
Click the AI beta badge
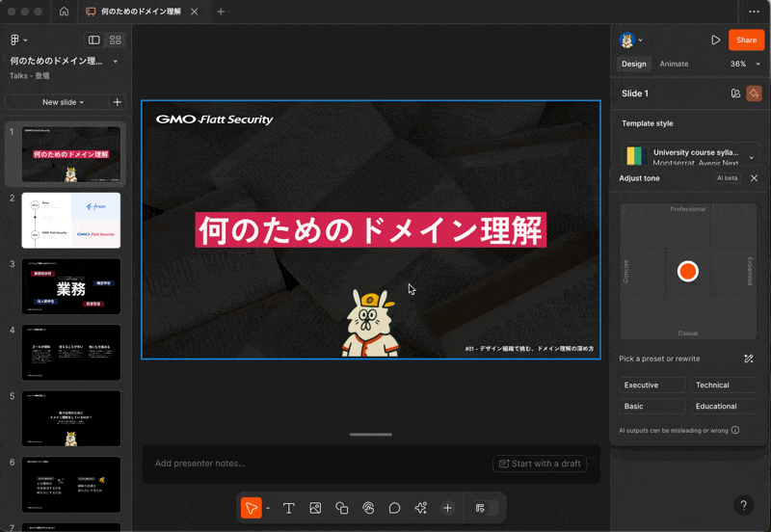[x=728, y=178]
